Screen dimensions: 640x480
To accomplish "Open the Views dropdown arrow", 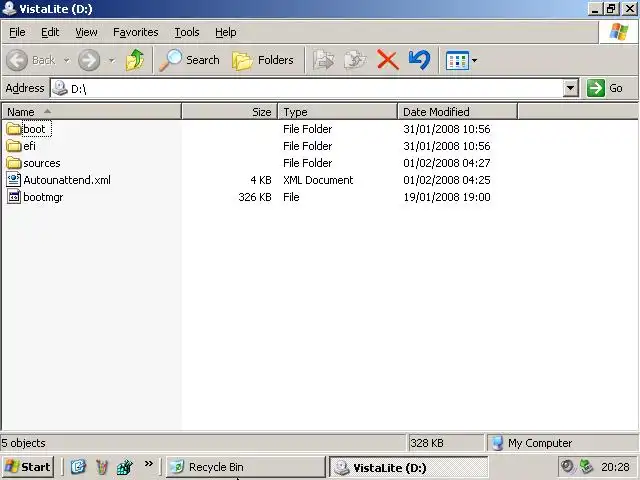I will point(474,60).
